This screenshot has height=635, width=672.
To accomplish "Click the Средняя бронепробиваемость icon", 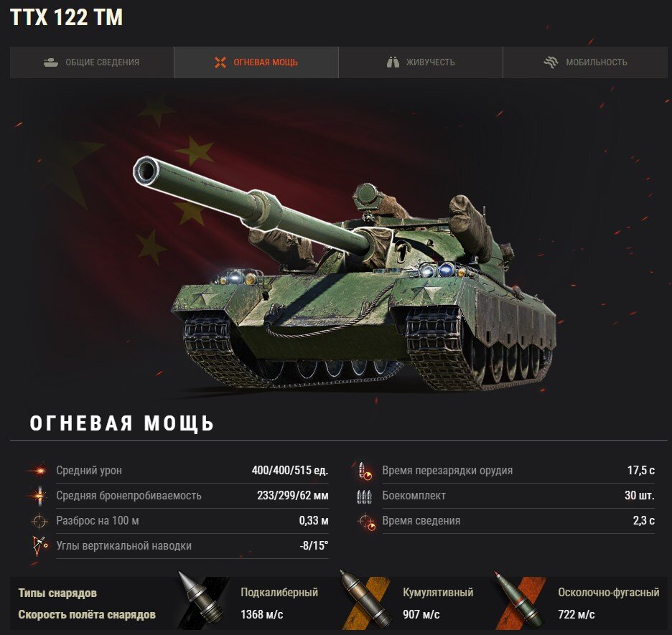I will point(39,496).
